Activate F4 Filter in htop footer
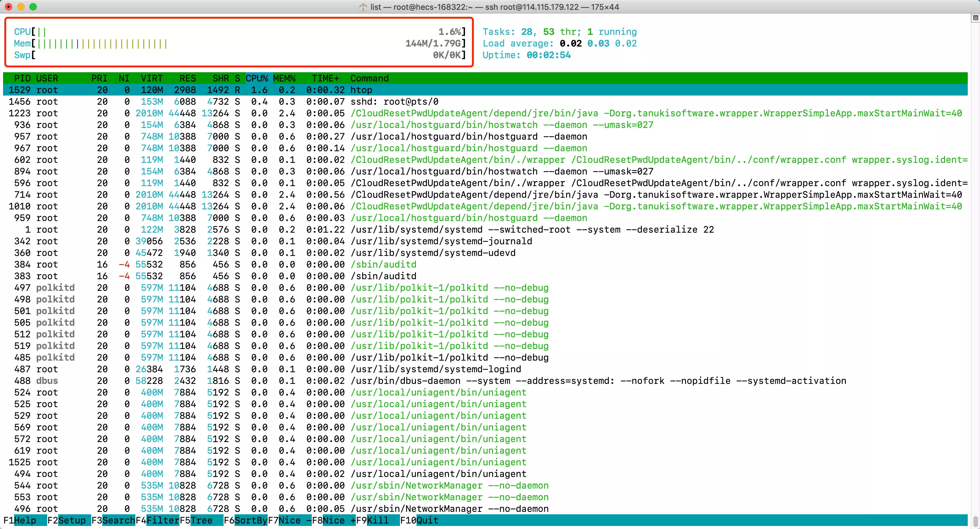 click(x=157, y=520)
